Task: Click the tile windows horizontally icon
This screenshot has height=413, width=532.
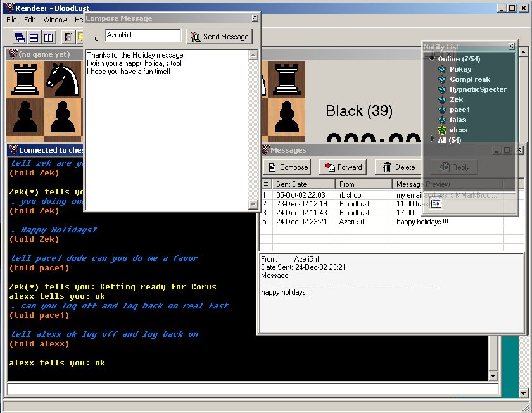Action: coord(34,37)
